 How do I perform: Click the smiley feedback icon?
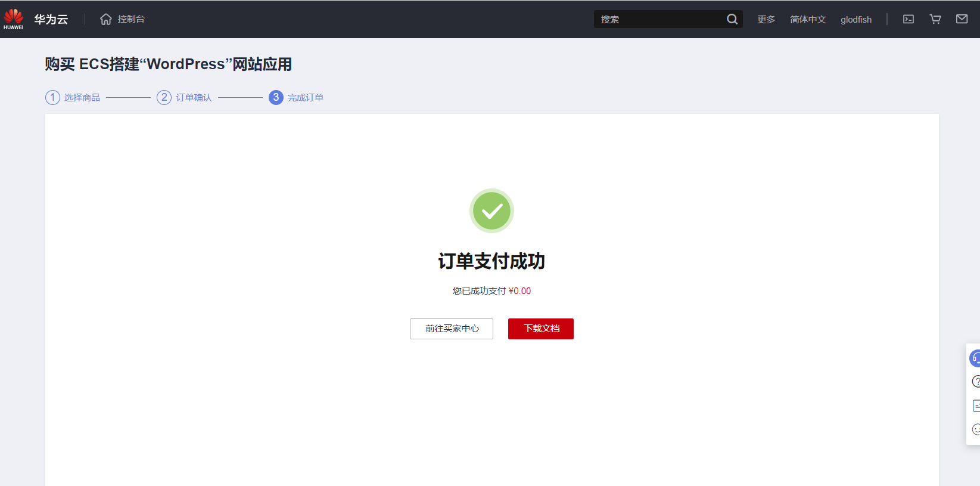coord(976,429)
